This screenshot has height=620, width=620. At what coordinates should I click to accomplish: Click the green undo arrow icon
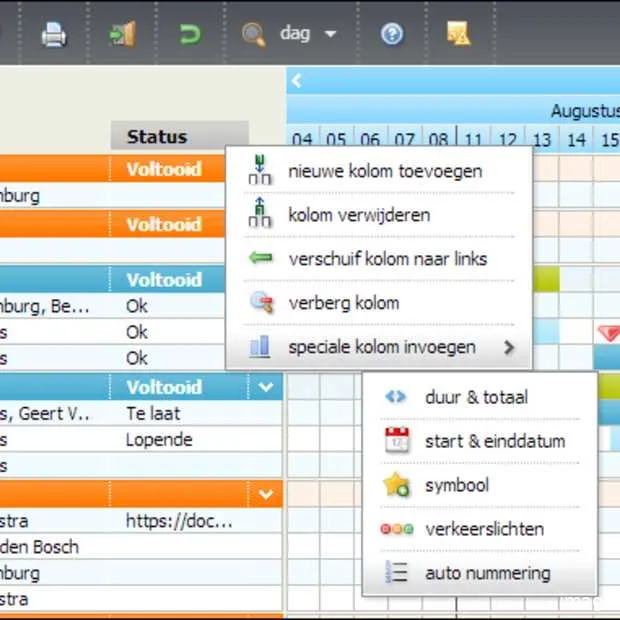pos(189,35)
